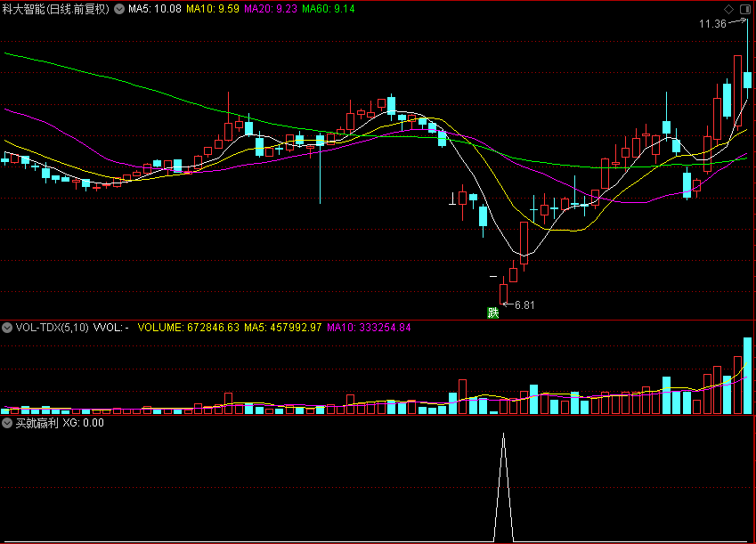Click the green 跌 signal marker
756x544 pixels.
492,313
